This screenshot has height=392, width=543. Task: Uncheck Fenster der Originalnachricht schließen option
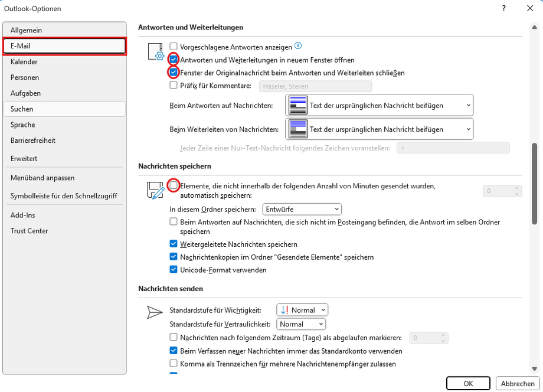click(174, 73)
